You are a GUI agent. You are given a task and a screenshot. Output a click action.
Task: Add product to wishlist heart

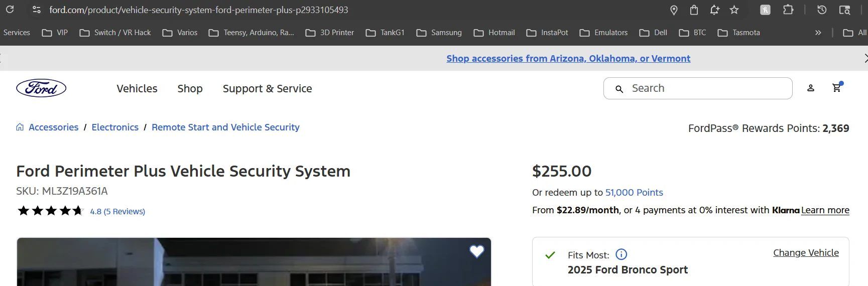coord(476,251)
